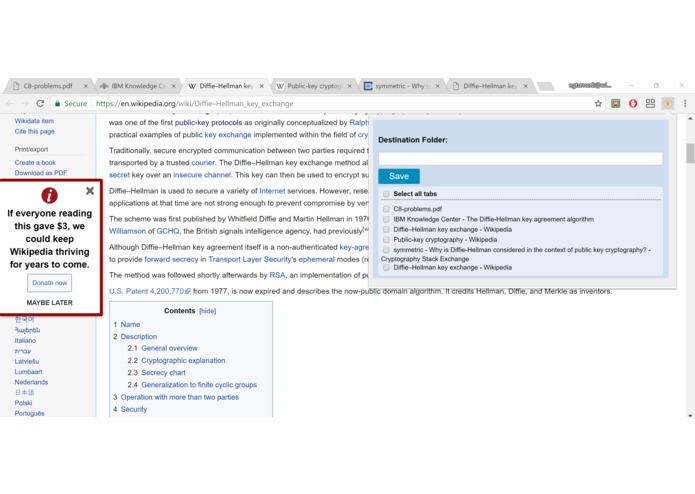This screenshot has width=695, height=494.
Task: Open the Chrome three-dot menu
Action: (685, 103)
